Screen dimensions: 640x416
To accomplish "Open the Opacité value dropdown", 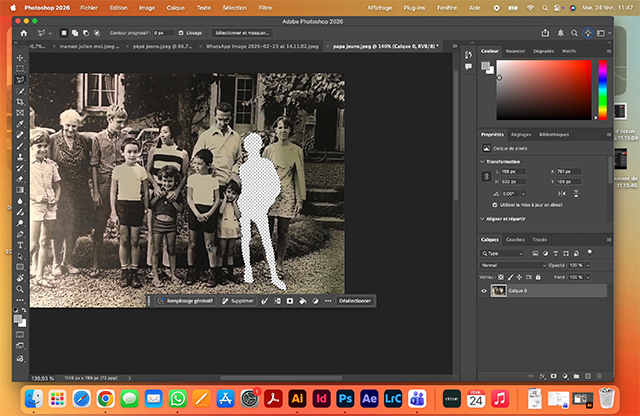I will 588,265.
